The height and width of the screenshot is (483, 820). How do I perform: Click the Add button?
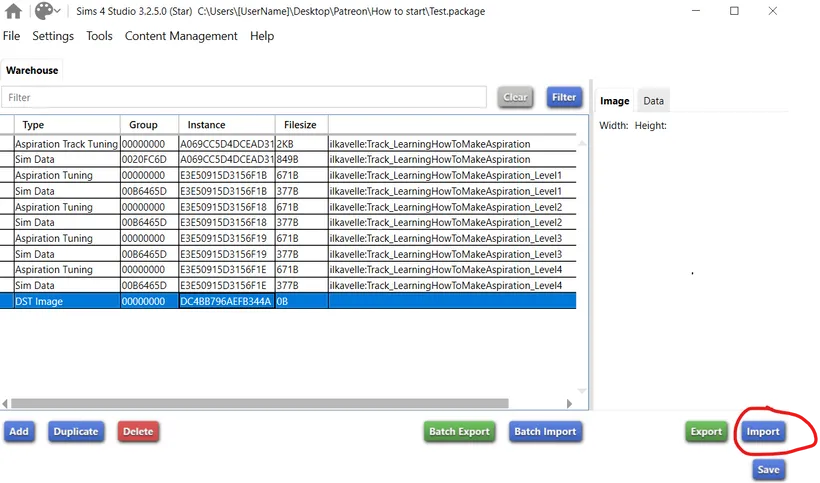coord(19,432)
